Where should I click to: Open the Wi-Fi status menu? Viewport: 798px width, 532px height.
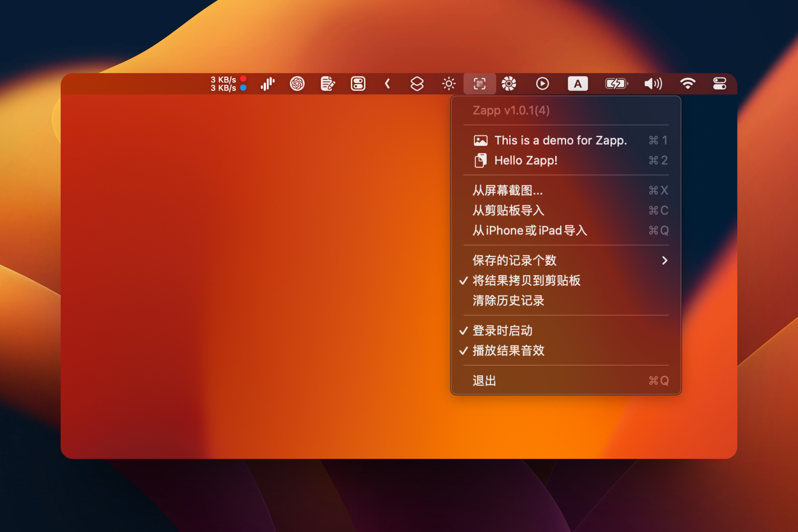coord(688,84)
